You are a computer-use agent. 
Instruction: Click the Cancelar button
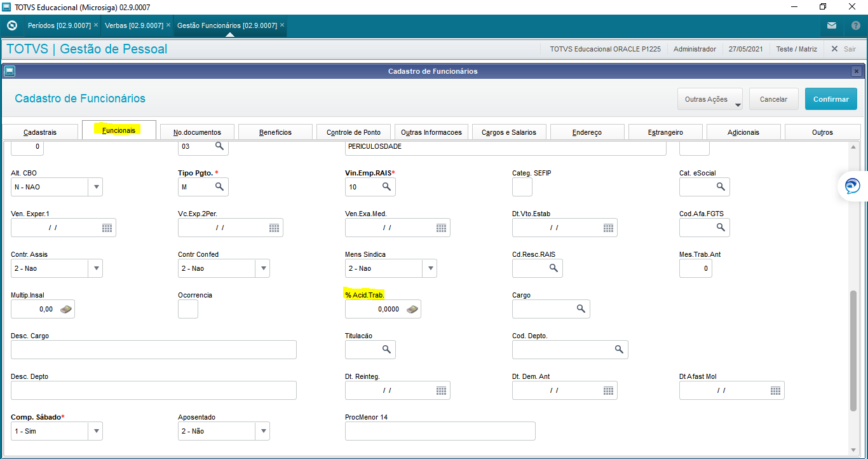tap(773, 99)
